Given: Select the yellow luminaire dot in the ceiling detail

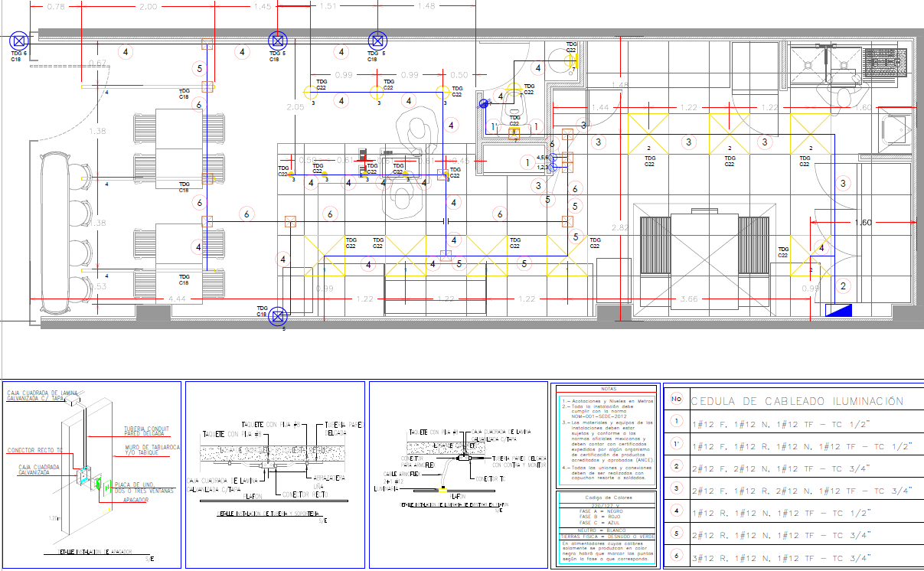Looking at the screenshot, I should pos(442,488).
